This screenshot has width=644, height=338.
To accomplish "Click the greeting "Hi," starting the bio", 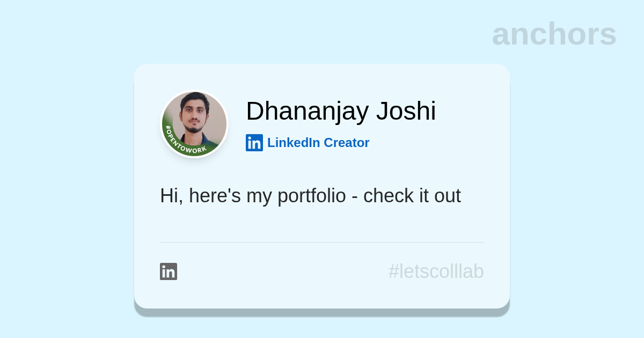I will 171,196.
